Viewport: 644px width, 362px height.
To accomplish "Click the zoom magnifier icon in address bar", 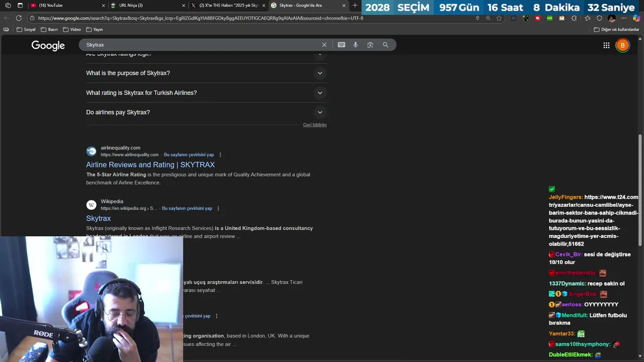I will click(x=488, y=18).
